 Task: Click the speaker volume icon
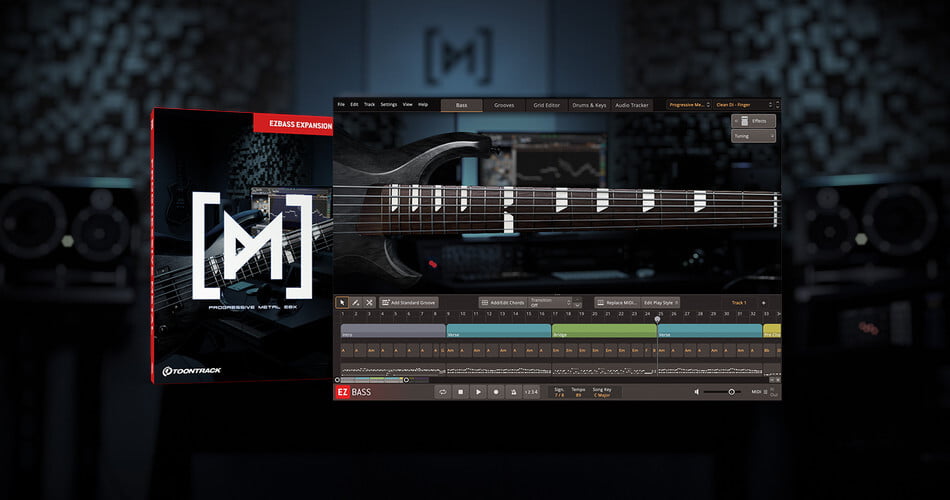(697, 392)
